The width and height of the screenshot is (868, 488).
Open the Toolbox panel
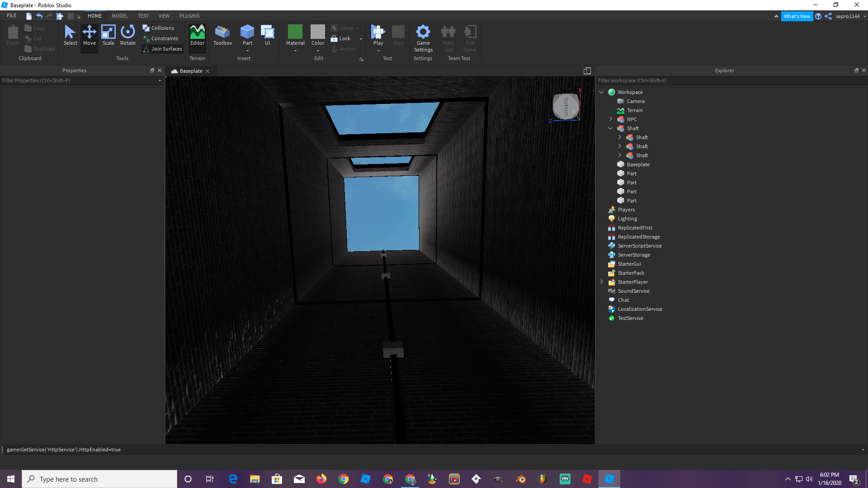222,35
